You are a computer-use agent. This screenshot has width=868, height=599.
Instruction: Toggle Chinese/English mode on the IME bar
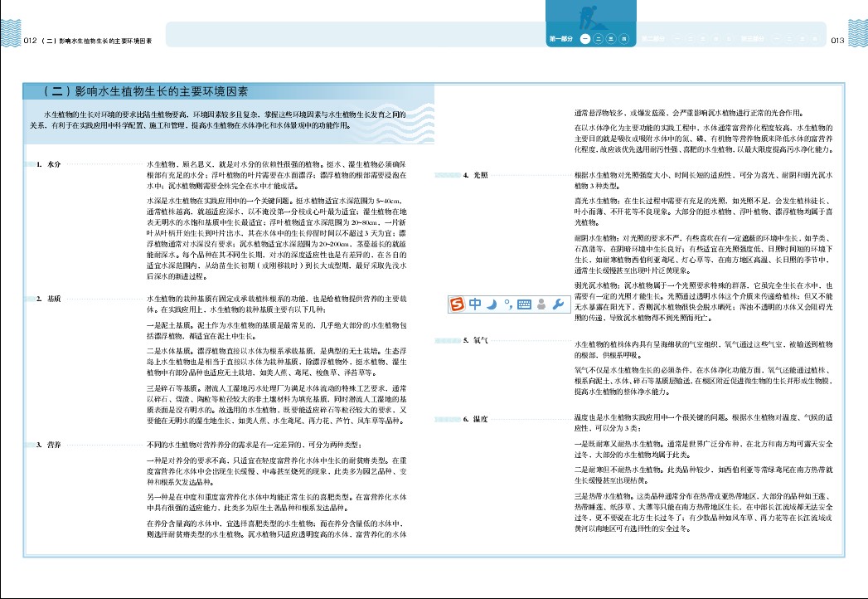[x=475, y=304]
